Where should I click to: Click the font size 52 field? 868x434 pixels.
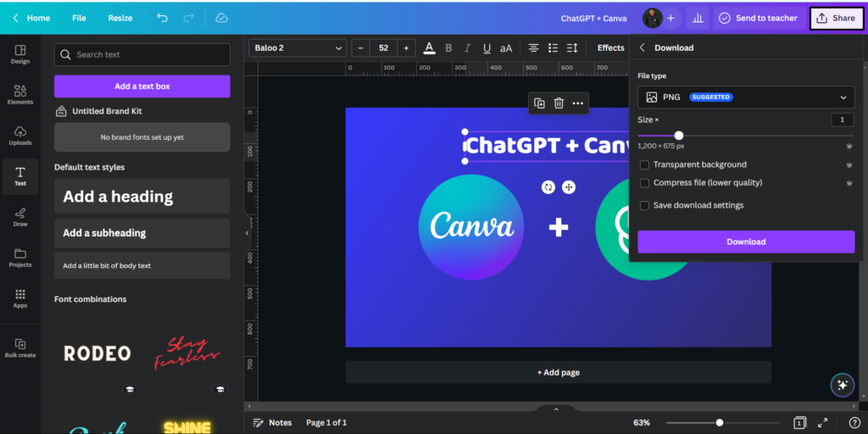point(384,48)
